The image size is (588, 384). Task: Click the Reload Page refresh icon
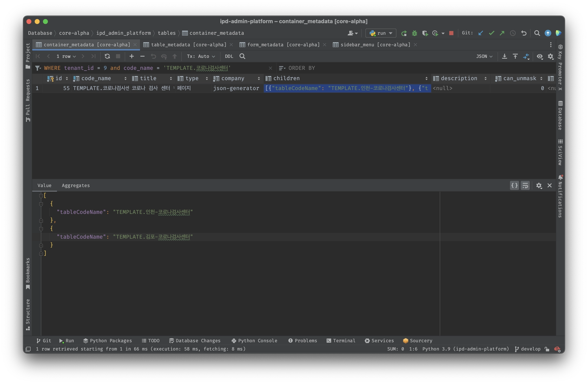click(107, 56)
